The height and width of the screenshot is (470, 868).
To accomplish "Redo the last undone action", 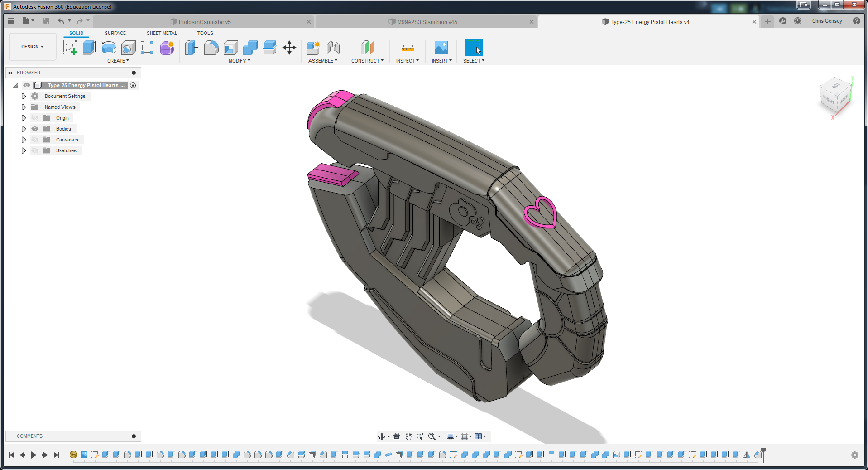I will pos(80,21).
